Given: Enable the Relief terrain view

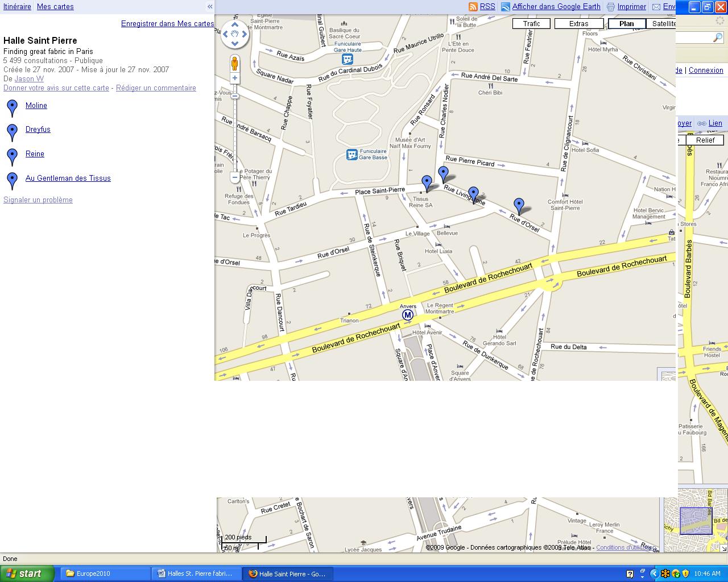Looking at the screenshot, I should 705,140.
